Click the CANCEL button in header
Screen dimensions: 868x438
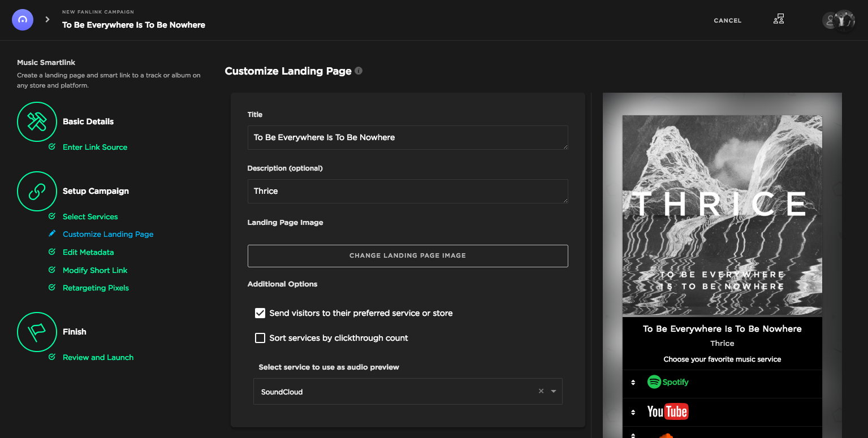727,20
